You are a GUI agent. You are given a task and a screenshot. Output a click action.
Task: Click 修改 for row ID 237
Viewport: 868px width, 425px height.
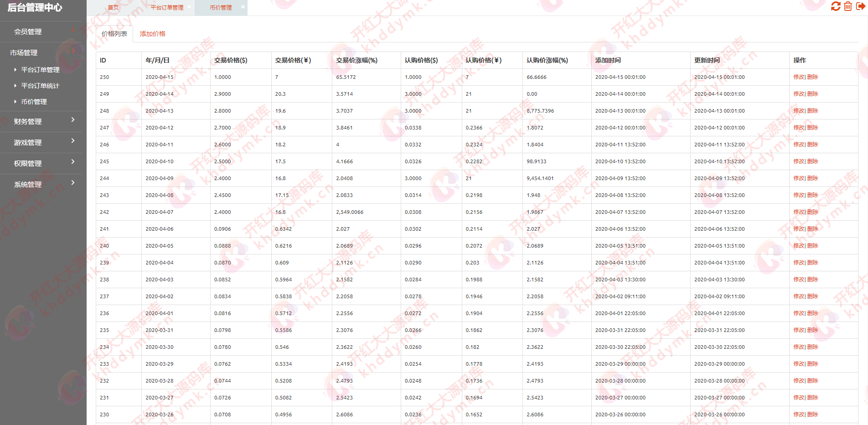pos(799,296)
